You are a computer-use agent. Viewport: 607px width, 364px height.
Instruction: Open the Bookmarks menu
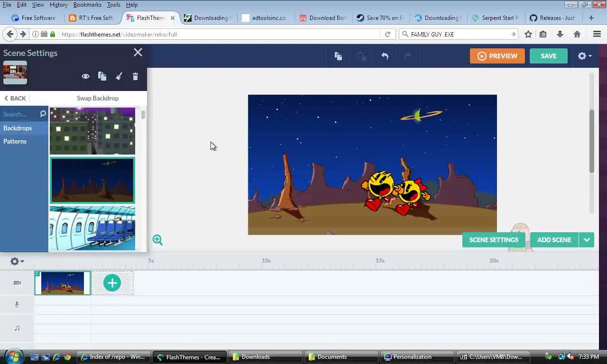87,5
